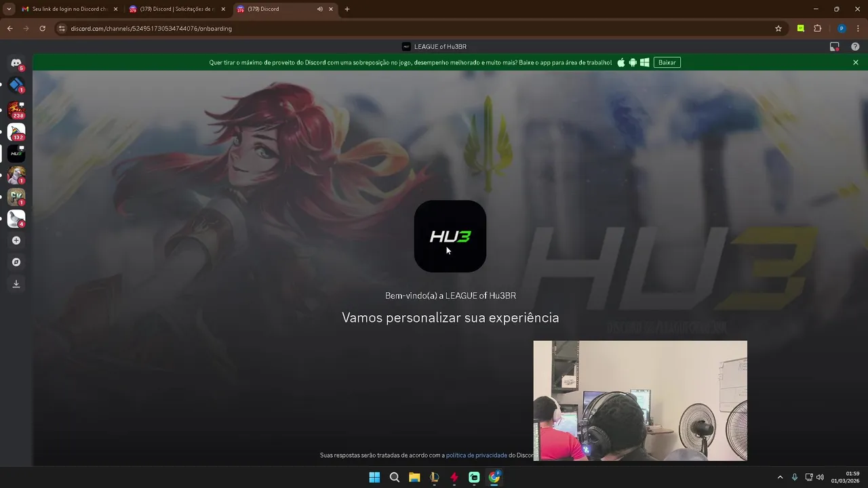Mute audio on the active Discord tab
This screenshot has height=488, width=868.
tap(319, 9)
